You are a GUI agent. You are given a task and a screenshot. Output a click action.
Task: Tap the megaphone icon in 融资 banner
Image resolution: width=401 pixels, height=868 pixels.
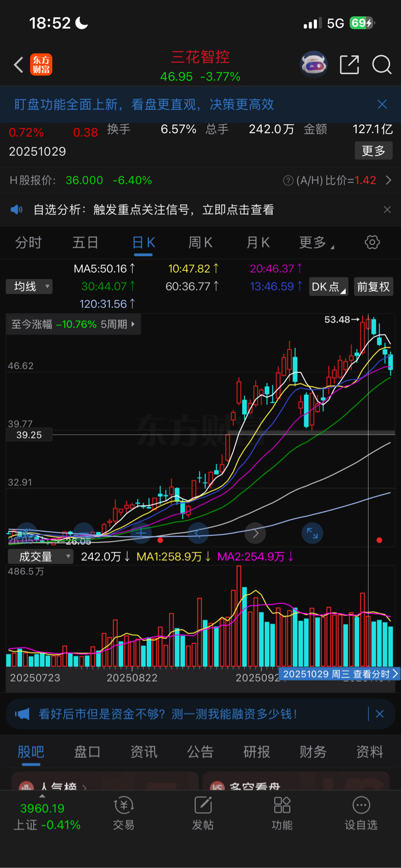(x=22, y=714)
